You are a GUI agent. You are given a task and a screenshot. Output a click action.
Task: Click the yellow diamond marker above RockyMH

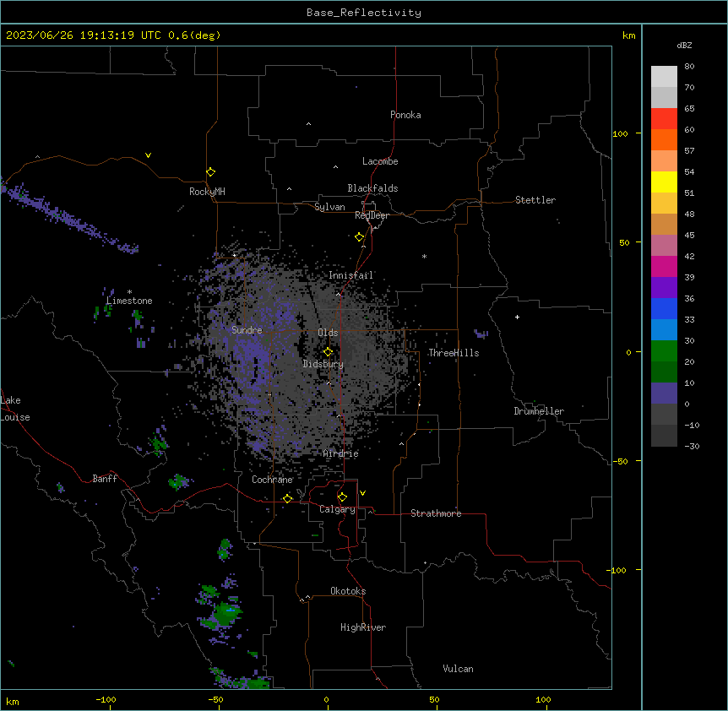point(211,171)
